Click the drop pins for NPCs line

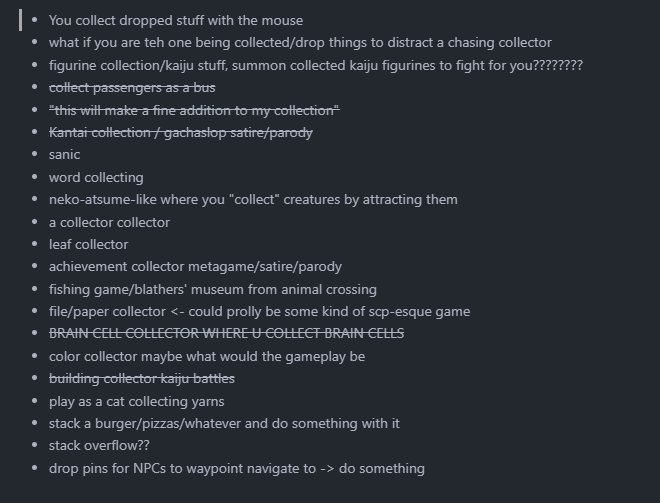(236, 468)
